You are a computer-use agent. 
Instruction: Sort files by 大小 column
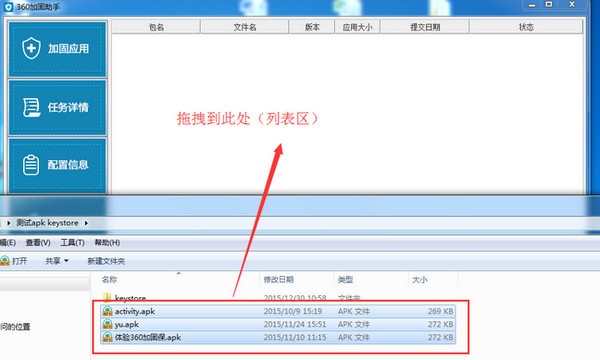click(419, 280)
